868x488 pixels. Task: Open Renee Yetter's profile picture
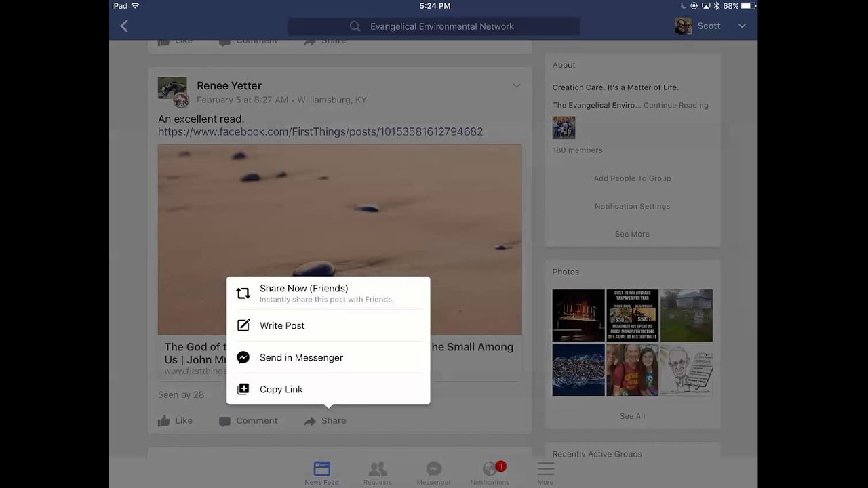tap(172, 91)
